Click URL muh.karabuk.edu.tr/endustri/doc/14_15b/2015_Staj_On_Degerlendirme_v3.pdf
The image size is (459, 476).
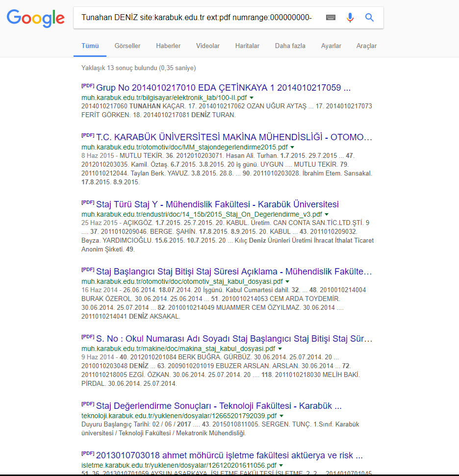coord(202,214)
